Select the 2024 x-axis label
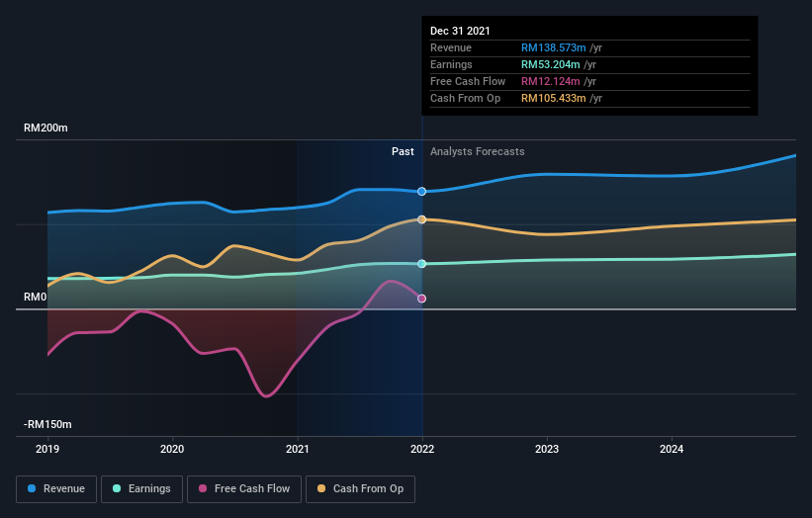812x518 pixels. [x=672, y=449]
